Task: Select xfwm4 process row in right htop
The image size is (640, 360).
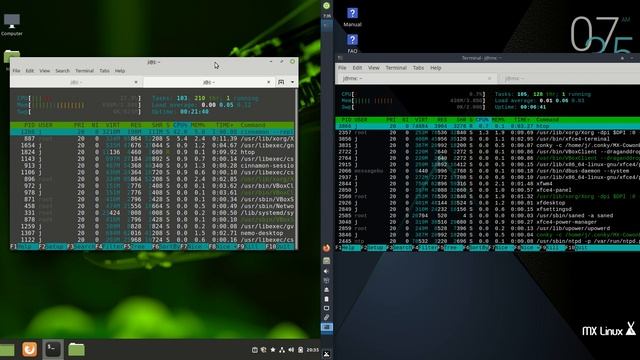Action: pyautogui.click(x=487, y=184)
